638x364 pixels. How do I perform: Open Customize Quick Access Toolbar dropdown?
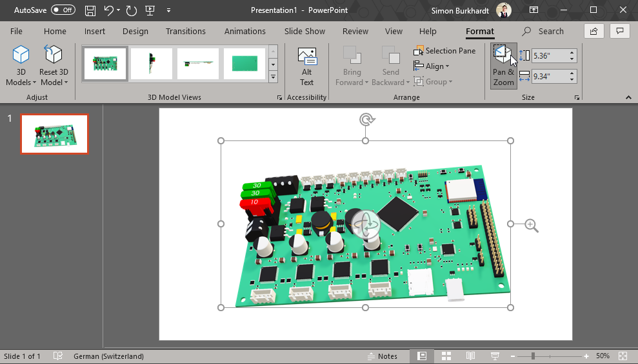coord(168,10)
